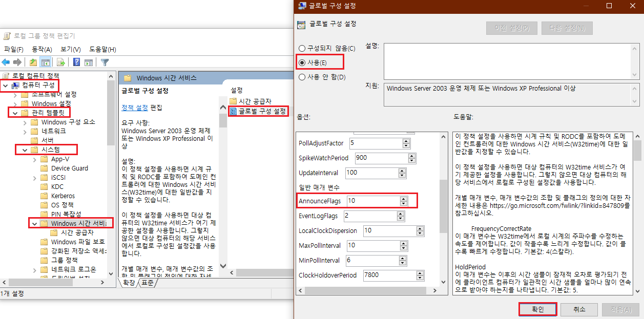Viewport: 644px width, 319px height.
Task: Select the 사용(E) radio button
Action: (302, 62)
